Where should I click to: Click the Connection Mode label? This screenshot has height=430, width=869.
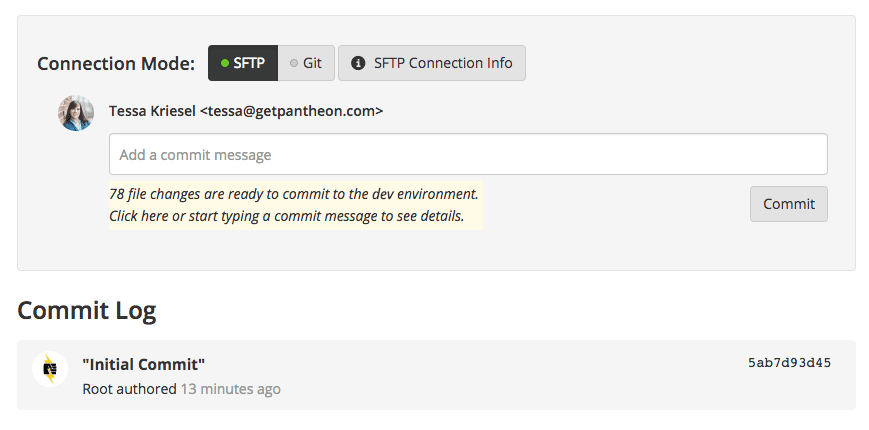[x=116, y=64]
